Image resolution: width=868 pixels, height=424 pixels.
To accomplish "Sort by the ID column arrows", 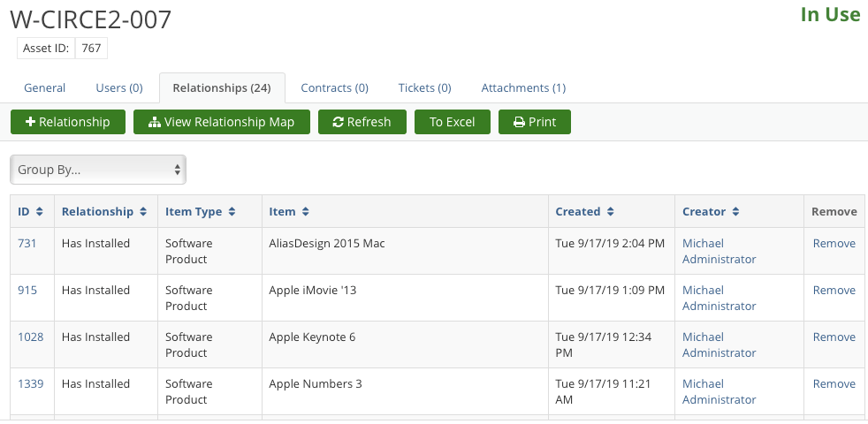I will coord(39,211).
